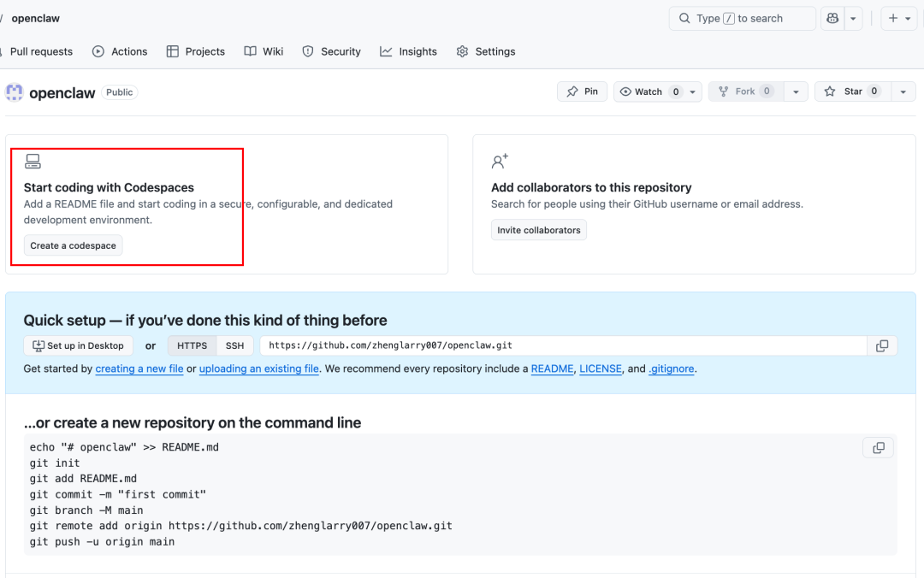This screenshot has width=924, height=578.
Task: Click the pin icon on Pin button
Action: [572, 91]
